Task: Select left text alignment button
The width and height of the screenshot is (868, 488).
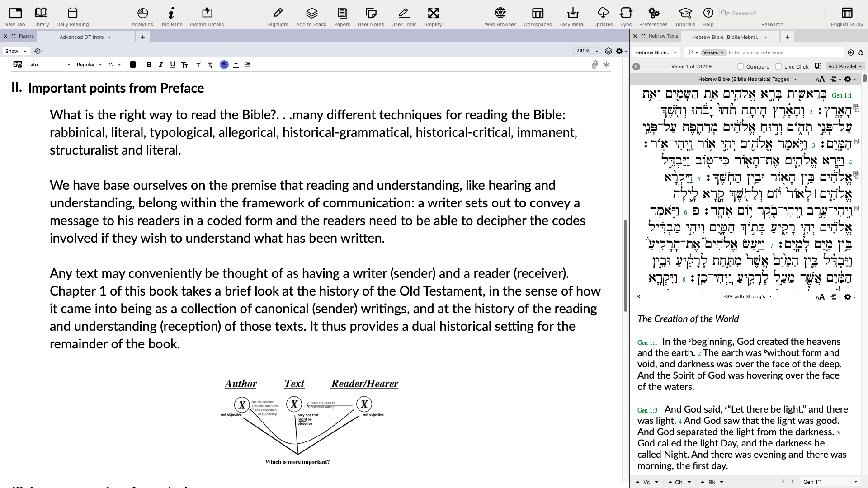Action: 224,65
